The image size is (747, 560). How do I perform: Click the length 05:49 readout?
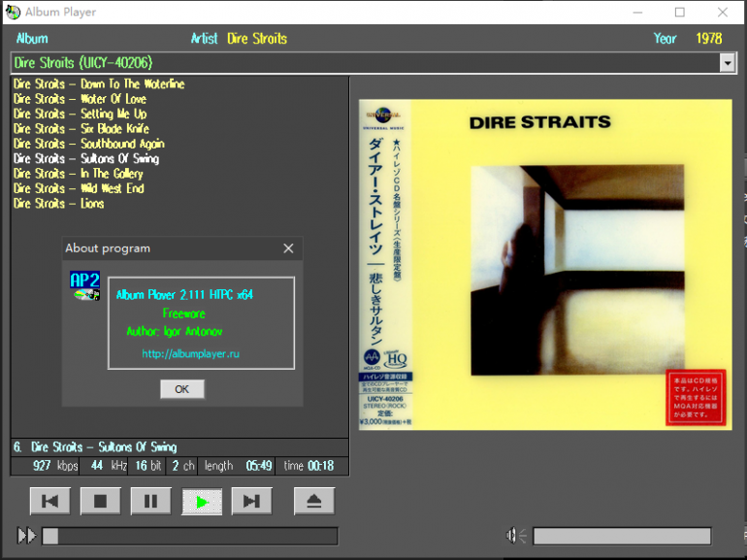[x=239, y=466]
